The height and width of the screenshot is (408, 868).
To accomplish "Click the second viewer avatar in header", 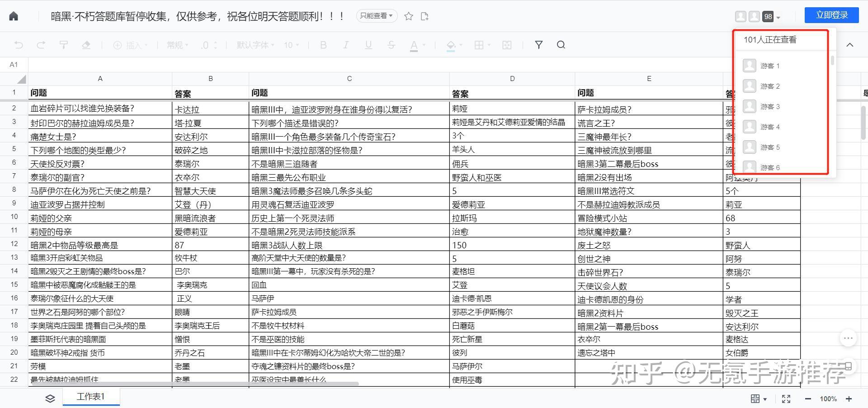I will click(754, 17).
